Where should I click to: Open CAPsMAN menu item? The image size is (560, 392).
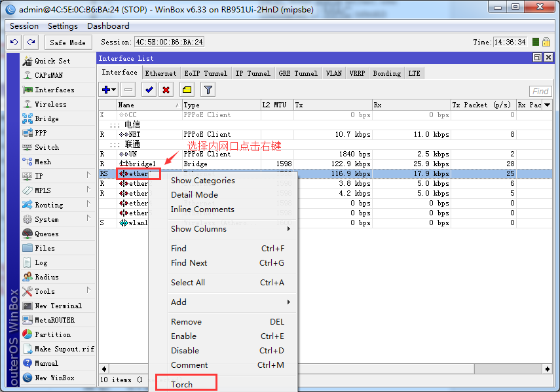point(58,75)
